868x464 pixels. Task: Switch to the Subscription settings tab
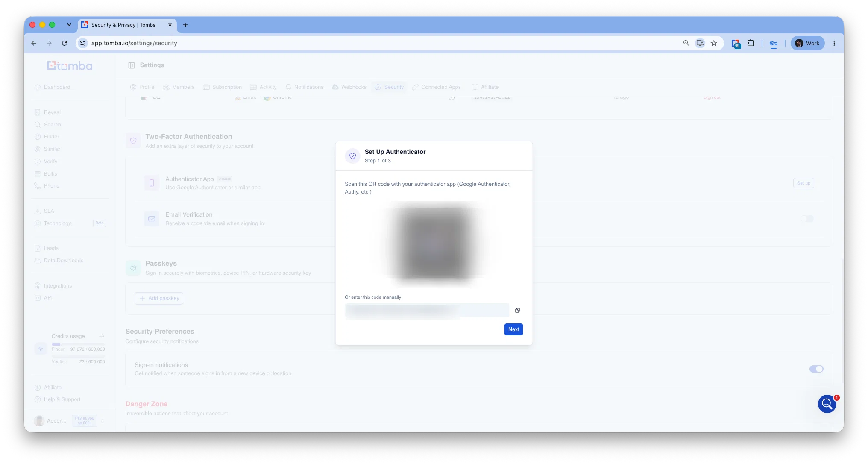tap(222, 87)
